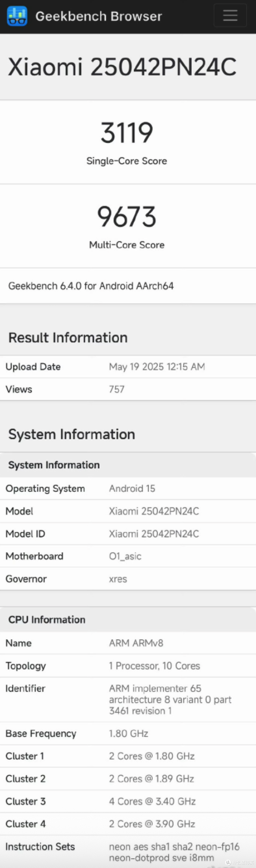Click the Views count 757
This screenshot has width=256, height=868.
[x=117, y=389]
